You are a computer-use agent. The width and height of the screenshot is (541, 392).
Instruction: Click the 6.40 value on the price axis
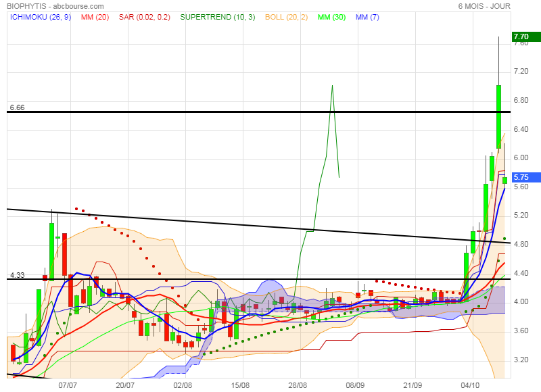pyautogui.click(x=521, y=129)
